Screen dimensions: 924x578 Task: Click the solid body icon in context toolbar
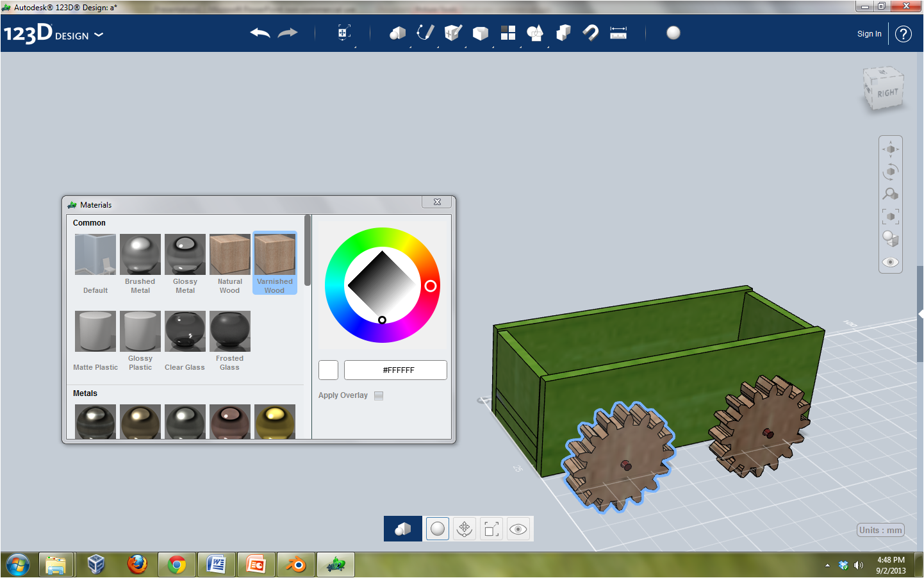click(403, 529)
